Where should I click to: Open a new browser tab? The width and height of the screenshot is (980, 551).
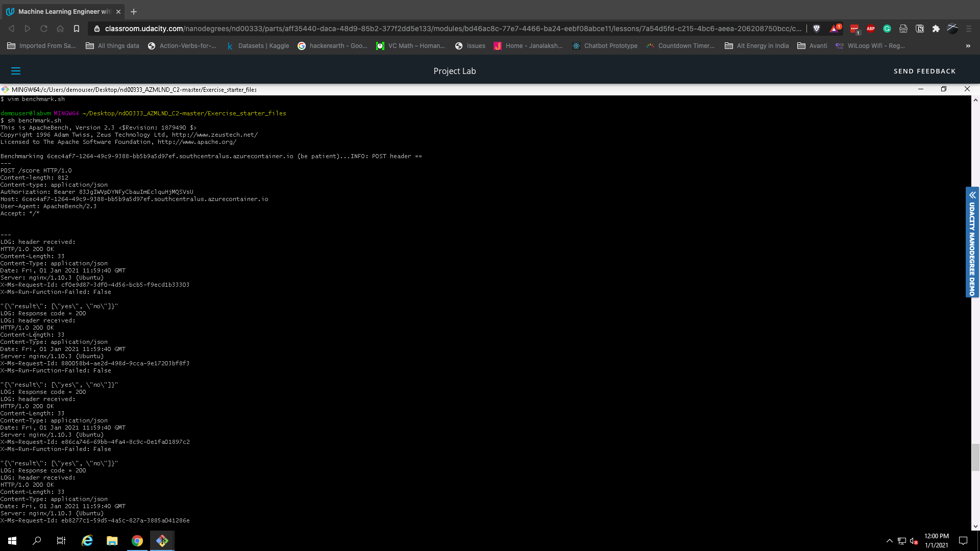[x=134, y=11]
